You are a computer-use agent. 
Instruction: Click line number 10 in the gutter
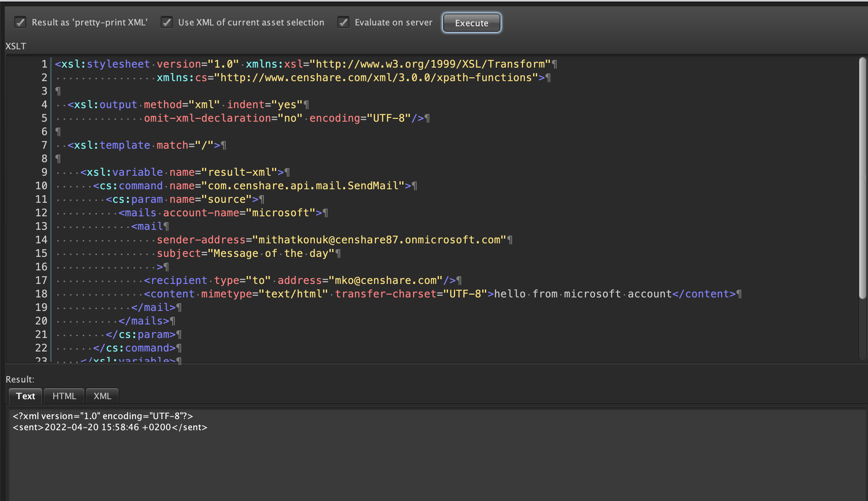tap(41, 186)
